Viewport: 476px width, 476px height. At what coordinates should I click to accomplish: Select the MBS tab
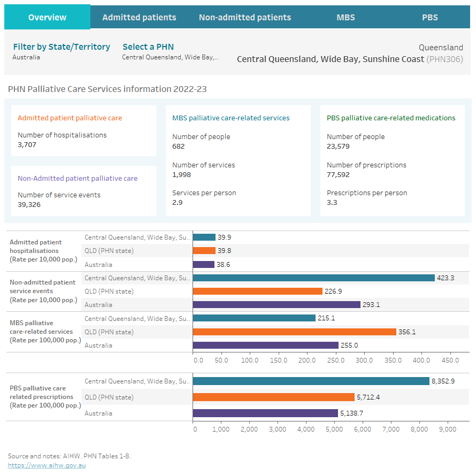click(346, 18)
